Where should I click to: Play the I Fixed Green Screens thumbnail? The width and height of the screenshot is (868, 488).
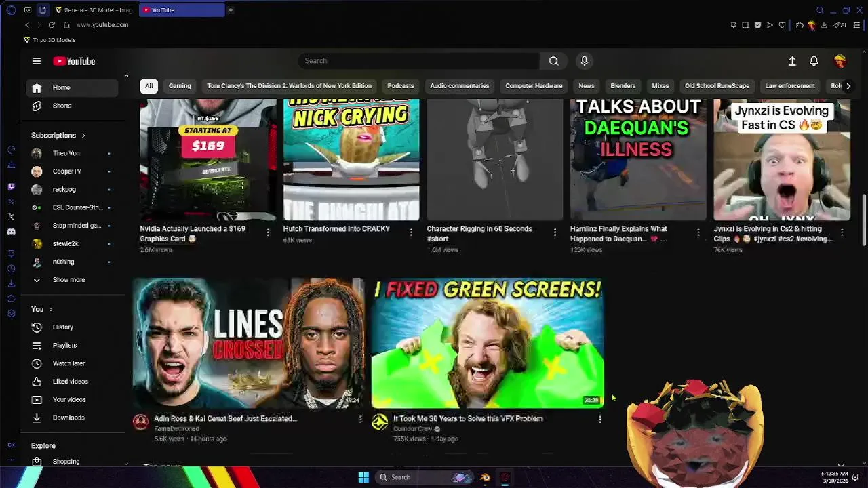(488, 343)
